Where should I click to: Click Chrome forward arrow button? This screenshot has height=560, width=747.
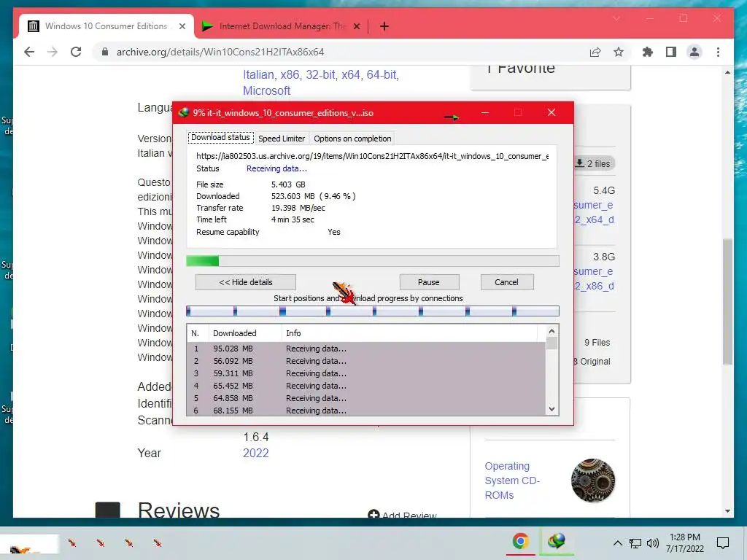click(53, 52)
